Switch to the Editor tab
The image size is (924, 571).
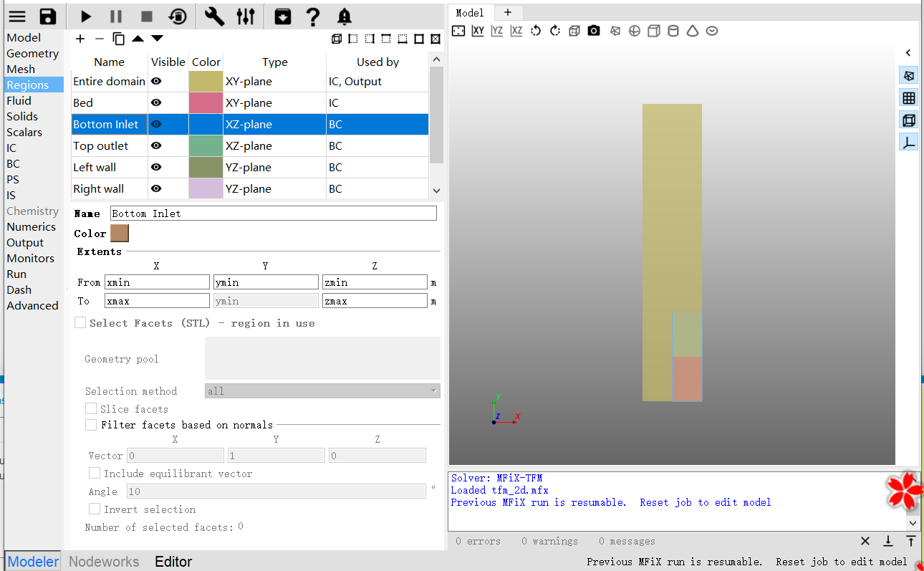(x=173, y=562)
